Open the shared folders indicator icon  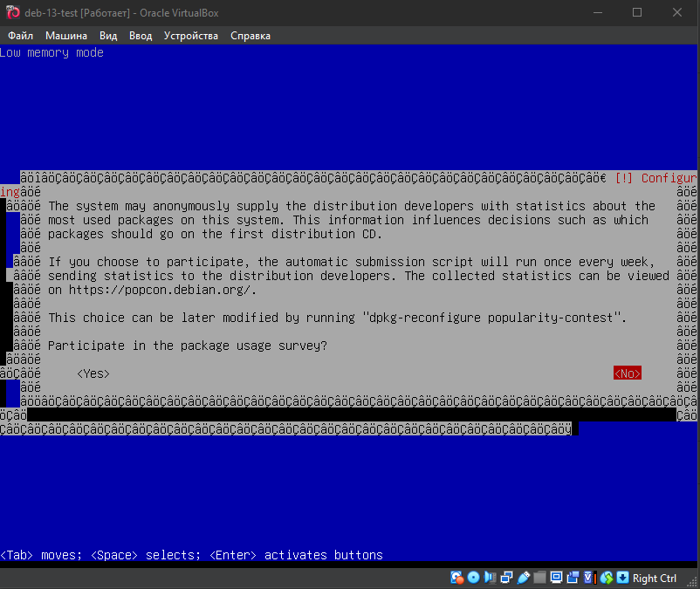(539, 578)
